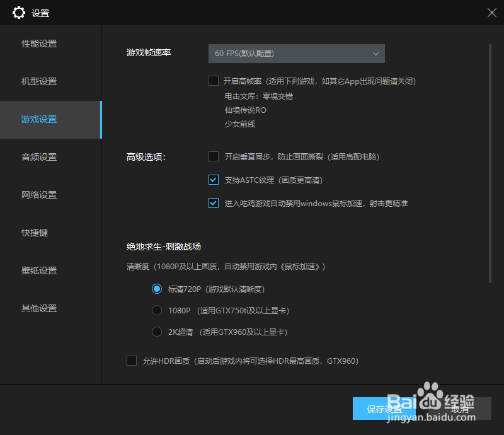Open 其他设置 settings

point(39,308)
